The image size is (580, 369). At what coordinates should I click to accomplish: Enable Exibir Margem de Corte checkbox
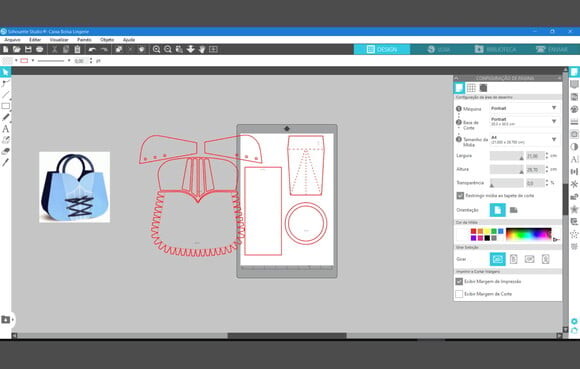pyautogui.click(x=459, y=294)
